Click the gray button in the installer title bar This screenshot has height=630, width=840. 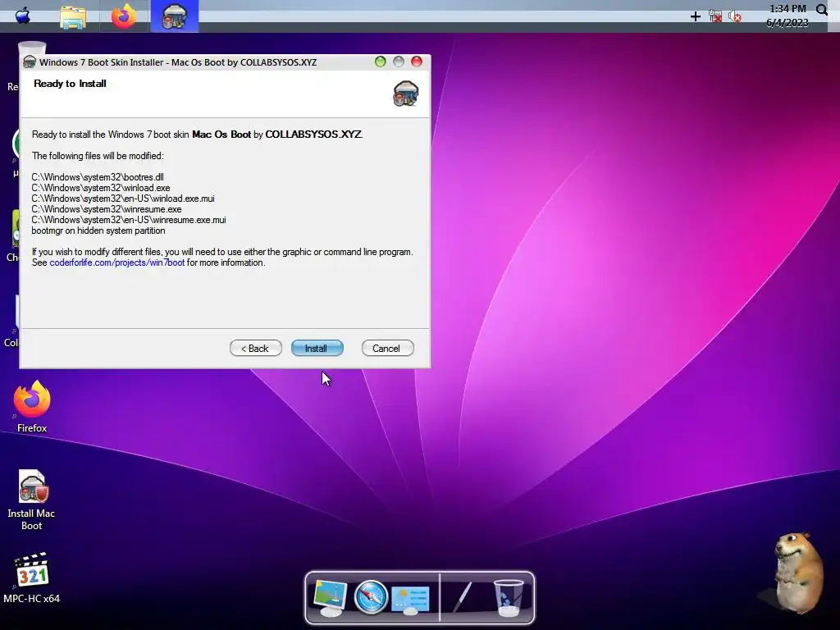click(399, 62)
